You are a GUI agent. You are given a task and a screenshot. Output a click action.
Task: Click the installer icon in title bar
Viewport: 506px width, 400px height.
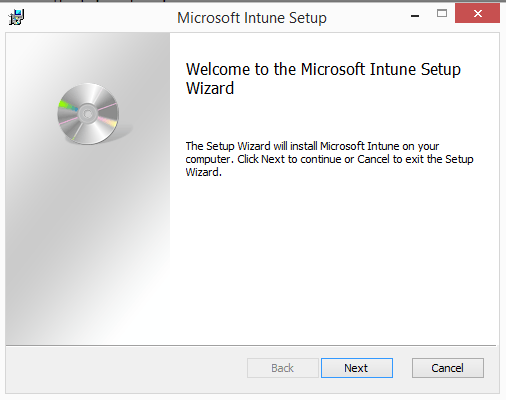coord(16,17)
